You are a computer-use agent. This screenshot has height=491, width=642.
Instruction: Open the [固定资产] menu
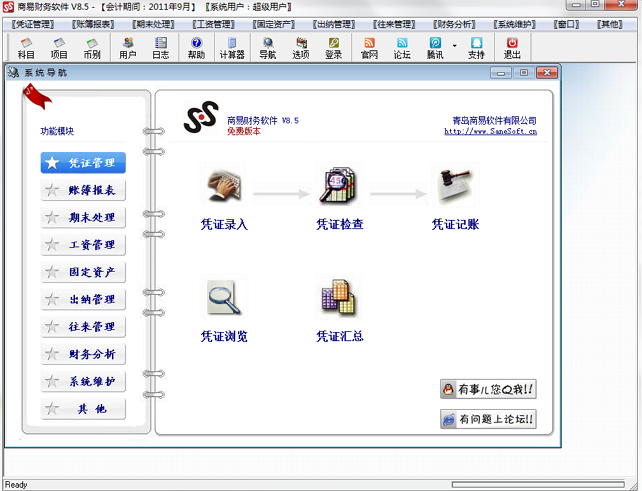[x=274, y=25]
